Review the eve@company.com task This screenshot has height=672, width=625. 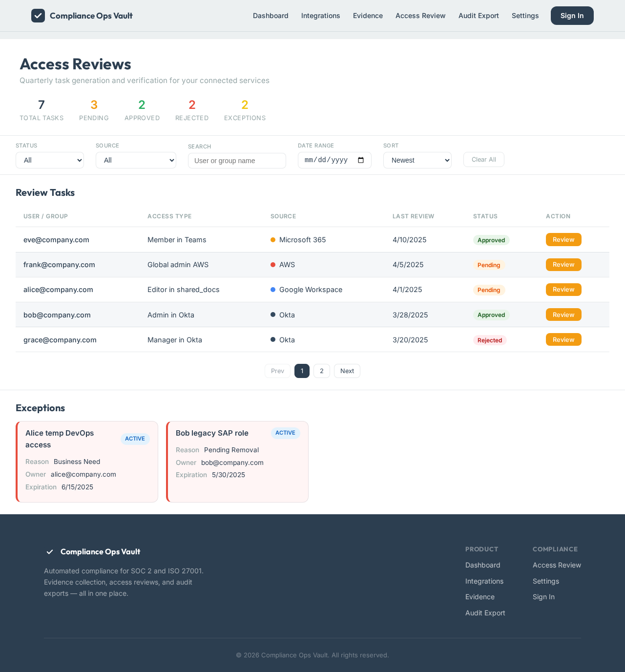[x=563, y=240]
